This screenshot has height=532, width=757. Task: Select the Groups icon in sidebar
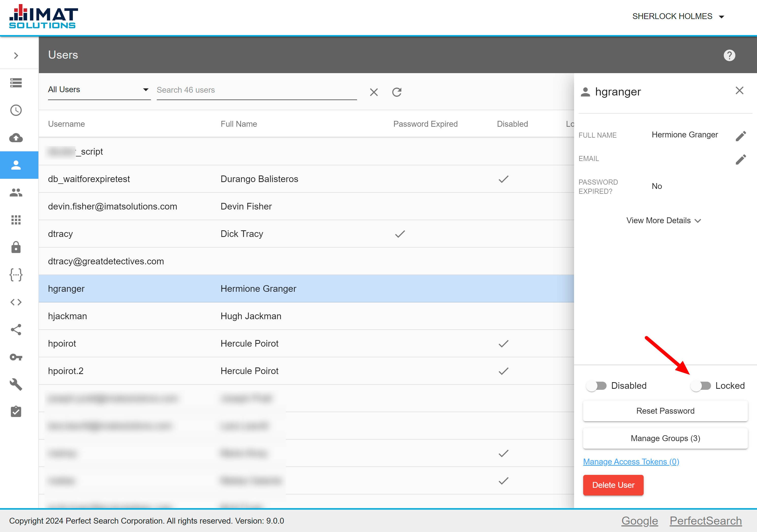coord(16,192)
